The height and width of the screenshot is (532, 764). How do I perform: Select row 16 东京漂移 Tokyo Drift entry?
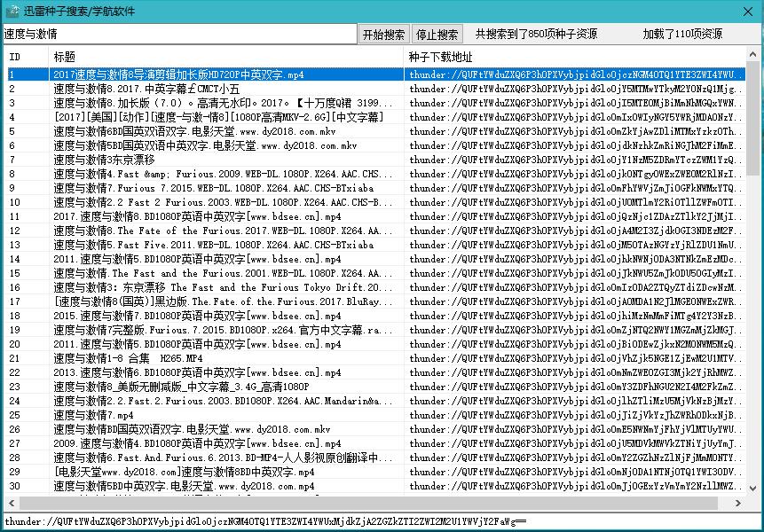pos(222,287)
